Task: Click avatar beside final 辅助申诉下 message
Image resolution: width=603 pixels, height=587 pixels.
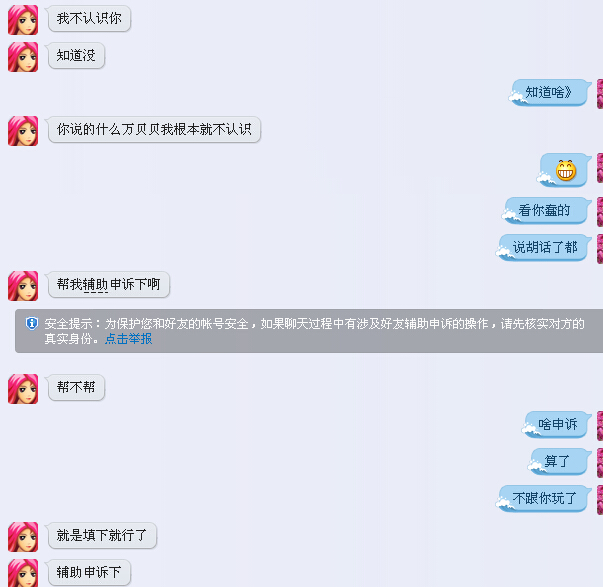Action: coord(23,573)
